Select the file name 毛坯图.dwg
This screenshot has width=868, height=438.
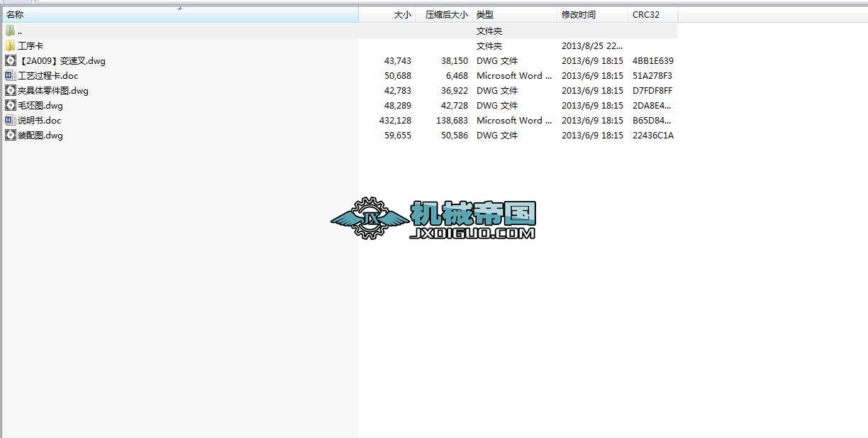pyautogui.click(x=40, y=106)
